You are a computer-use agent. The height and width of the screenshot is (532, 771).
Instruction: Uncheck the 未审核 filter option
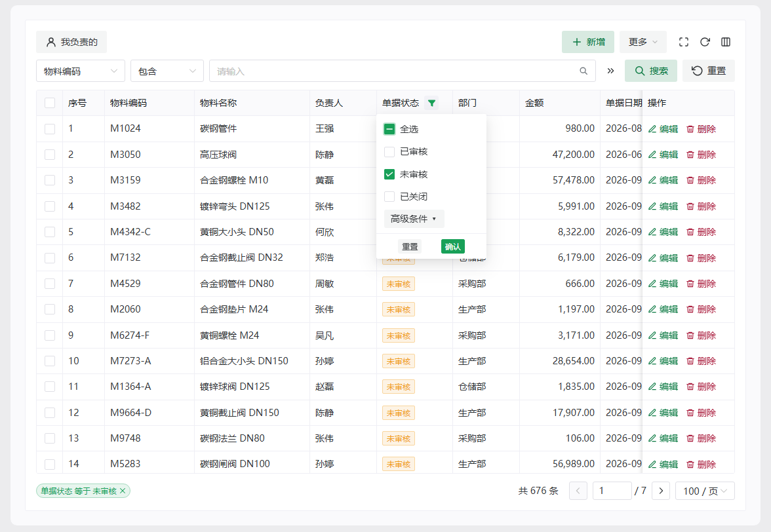389,174
